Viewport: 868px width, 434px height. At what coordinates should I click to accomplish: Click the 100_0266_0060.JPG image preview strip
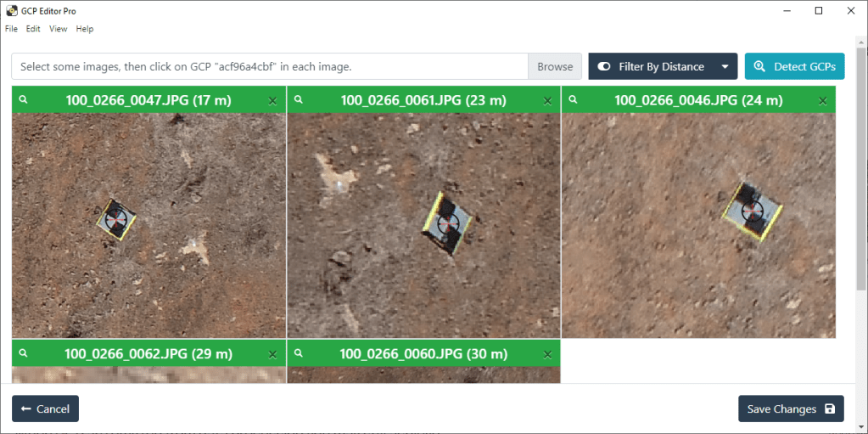pyautogui.click(x=424, y=375)
